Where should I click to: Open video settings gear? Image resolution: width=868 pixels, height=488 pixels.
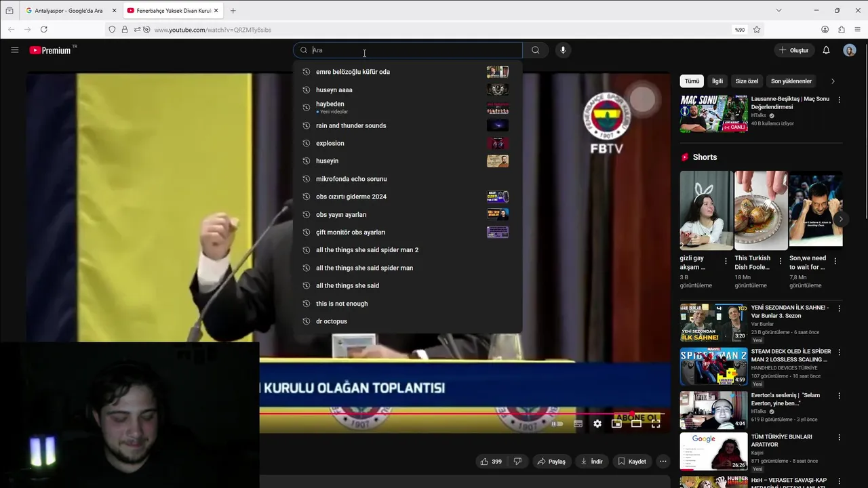pyautogui.click(x=597, y=424)
